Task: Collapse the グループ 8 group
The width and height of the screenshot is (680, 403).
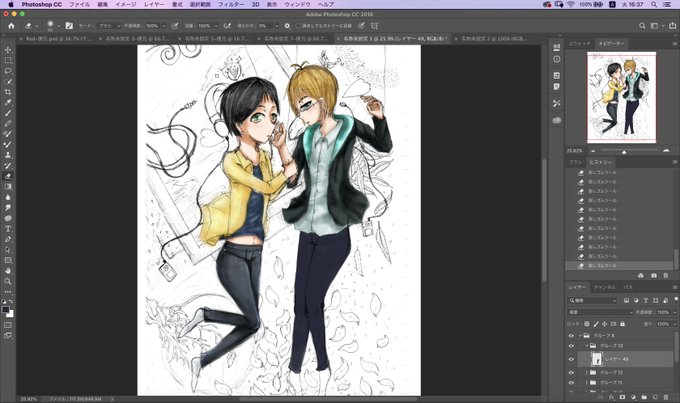Action: tap(581, 336)
